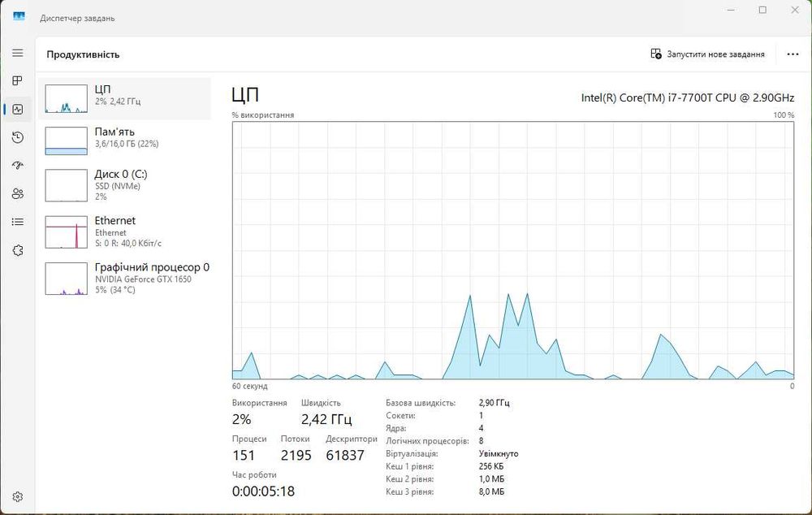Click the Базова швидкість 2,90 ГГц value
This screenshot has height=515, width=812.
click(494, 403)
